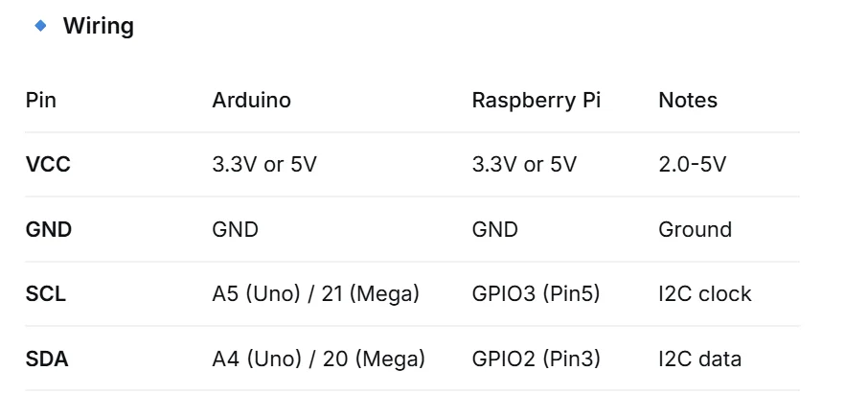Click the 2.0-5V voltage note
The height and width of the screenshot is (394, 868).
tap(692, 165)
